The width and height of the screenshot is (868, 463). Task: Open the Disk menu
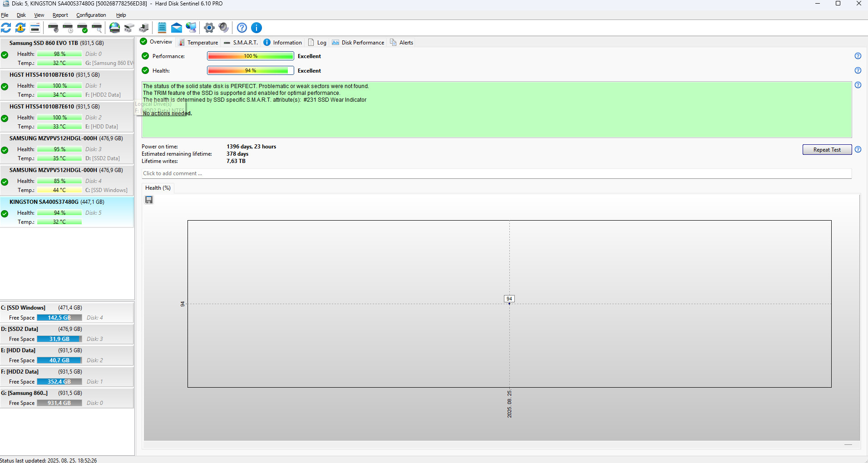click(21, 15)
